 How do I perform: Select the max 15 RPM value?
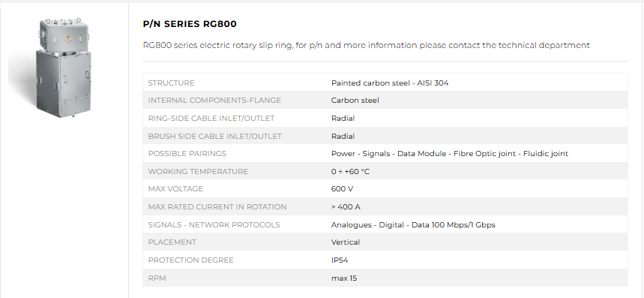[344, 278]
